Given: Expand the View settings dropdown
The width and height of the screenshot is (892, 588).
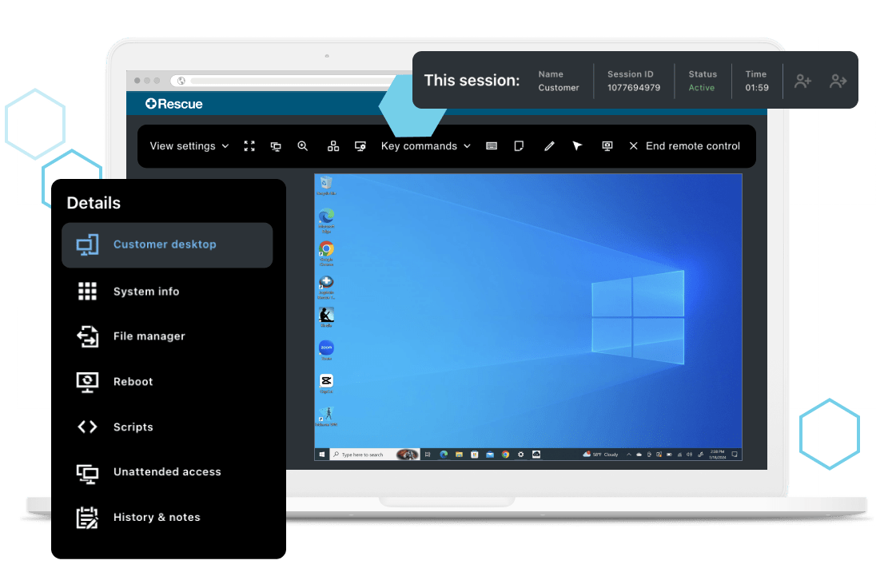Looking at the screenshot, I should (x=189, y=146).
